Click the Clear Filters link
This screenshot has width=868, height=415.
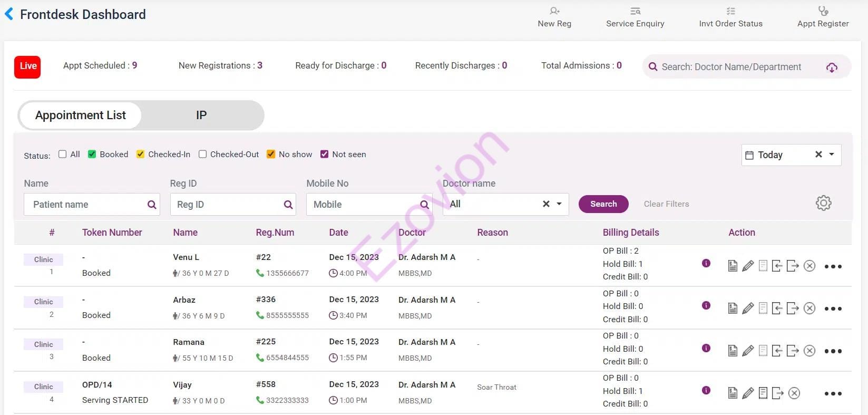click(666, 204)
